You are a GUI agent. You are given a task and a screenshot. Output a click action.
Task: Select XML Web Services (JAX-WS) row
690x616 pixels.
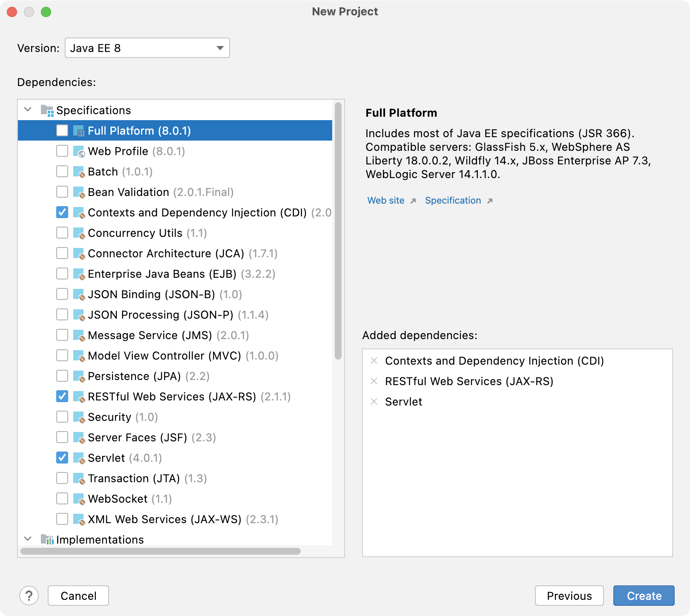point(175,519)
